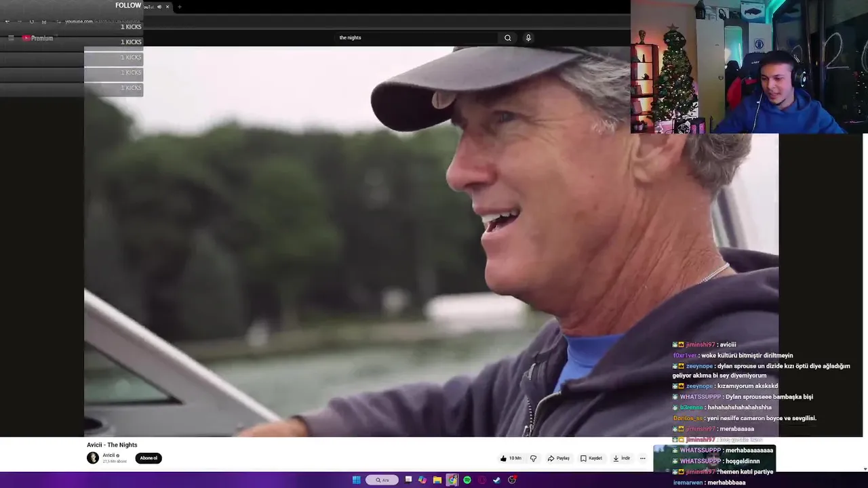Viewport: 868px width, 488px height.
Task: Open File Explorer from the taskbar
Action: pos(437,480)
